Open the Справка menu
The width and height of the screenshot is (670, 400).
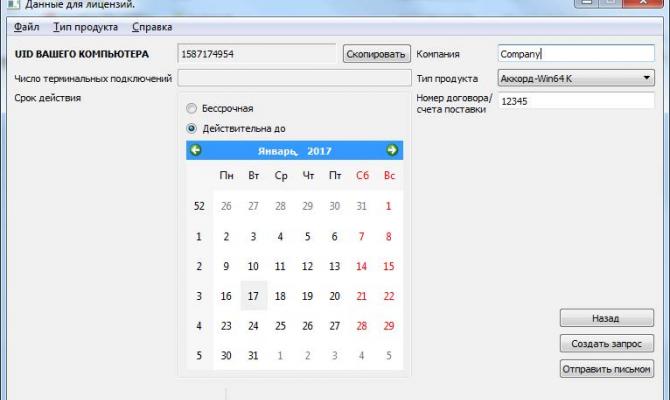152,27
